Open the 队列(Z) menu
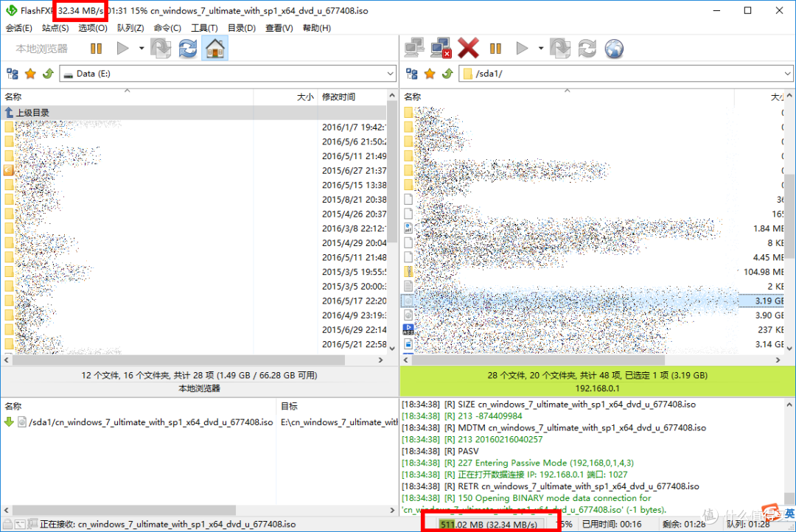 [x=130, y=28]
